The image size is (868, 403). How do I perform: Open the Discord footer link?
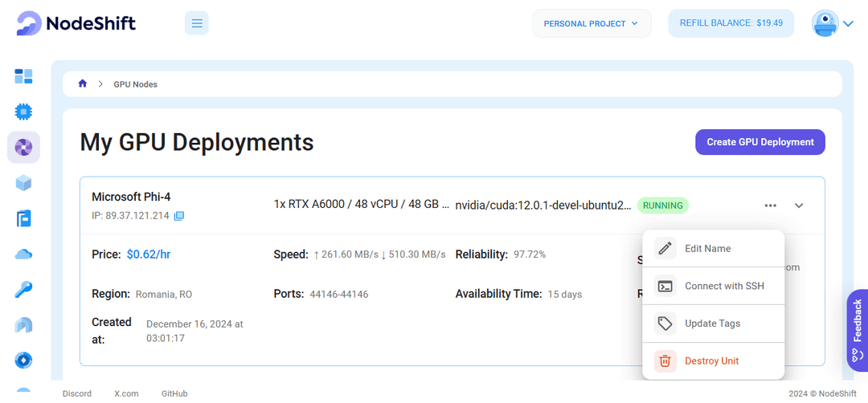point(77,393)
